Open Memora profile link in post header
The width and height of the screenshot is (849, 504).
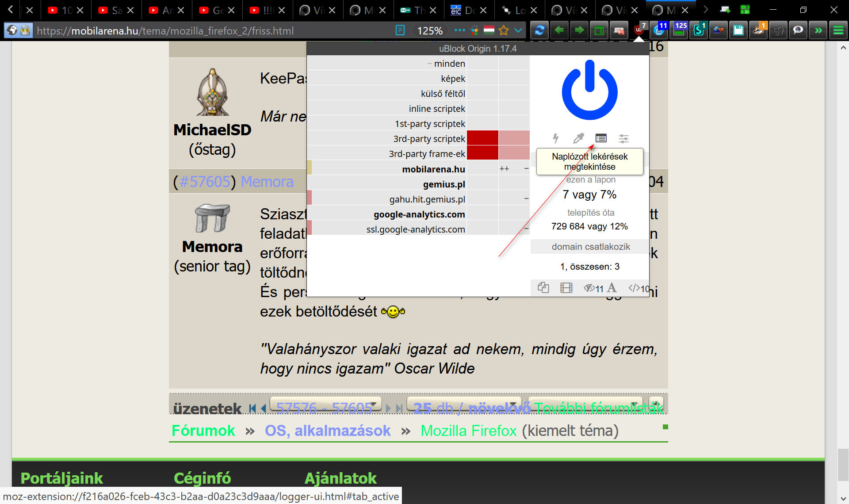267,182
